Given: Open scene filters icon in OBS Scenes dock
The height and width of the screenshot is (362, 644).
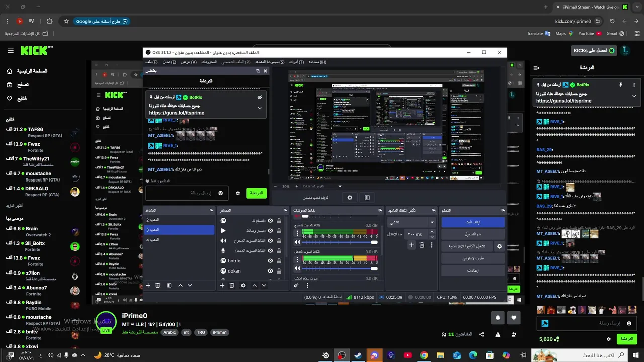Looking at the screenshot, I should [x=169, y=285].
